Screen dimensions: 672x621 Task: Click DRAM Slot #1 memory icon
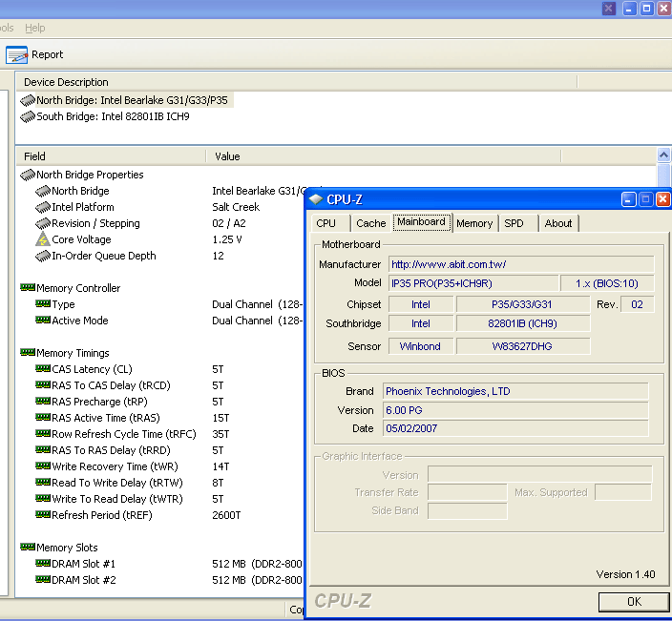[43, 563]
